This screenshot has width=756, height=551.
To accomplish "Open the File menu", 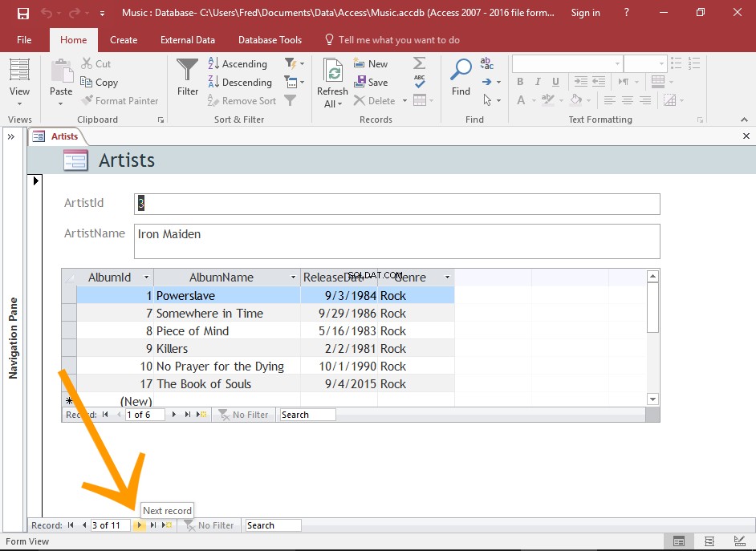I will coord(24,40).
